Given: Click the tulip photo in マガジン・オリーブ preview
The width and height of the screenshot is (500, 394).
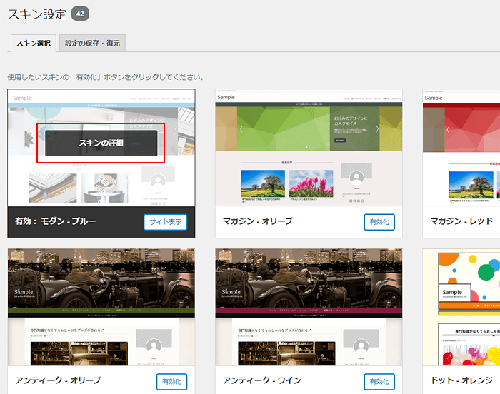Looking at the screenshot, I should click(311, 183).
